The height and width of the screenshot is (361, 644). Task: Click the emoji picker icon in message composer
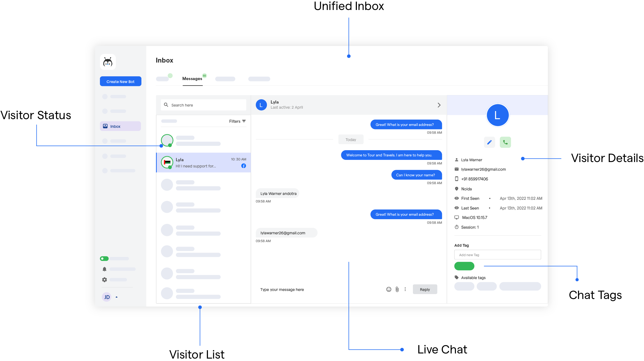(388, 289)
